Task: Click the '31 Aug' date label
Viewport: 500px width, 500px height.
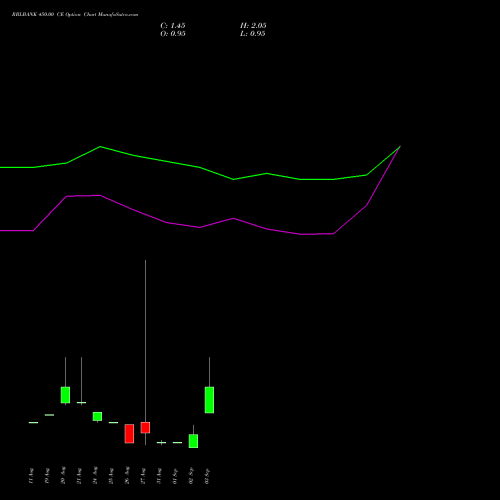Action: 159,475
